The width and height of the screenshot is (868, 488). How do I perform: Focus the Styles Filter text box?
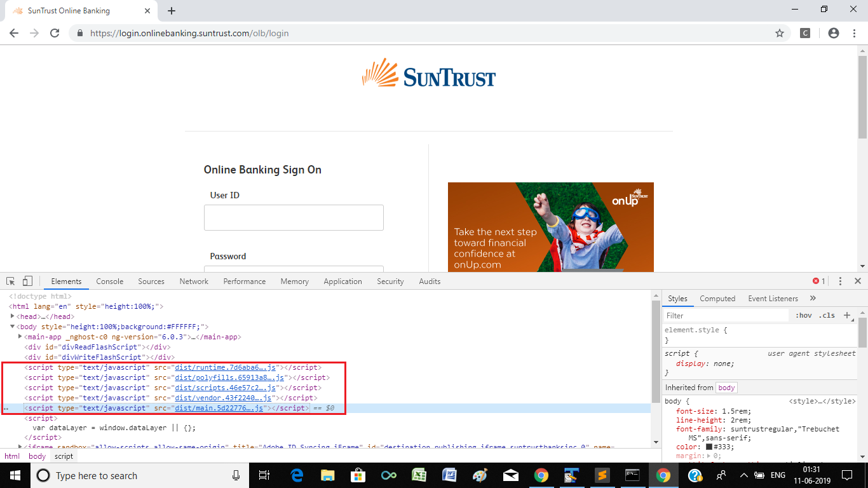[726, 315]
